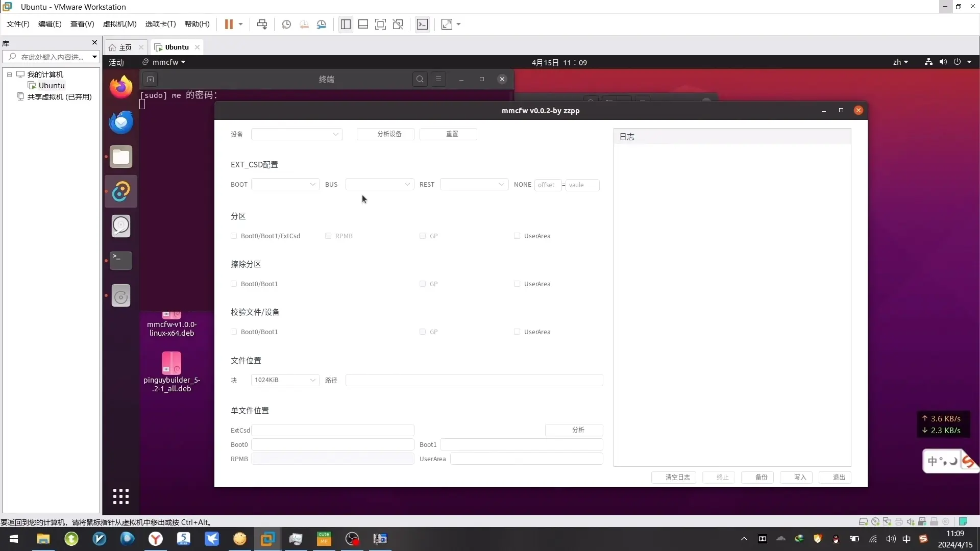Viewport: 980px width, 551px height.
Task: Open the library search dropdown arrow
Action: click(94, 57)
